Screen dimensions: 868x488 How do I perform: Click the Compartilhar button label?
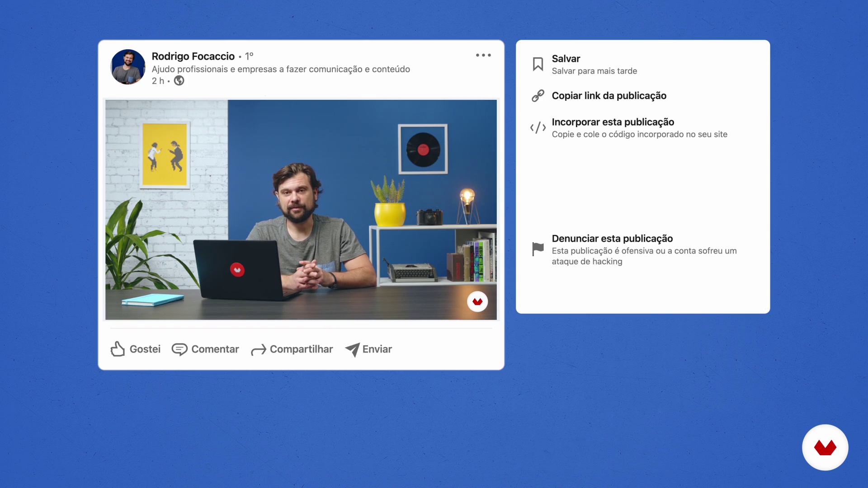(302, 349)
